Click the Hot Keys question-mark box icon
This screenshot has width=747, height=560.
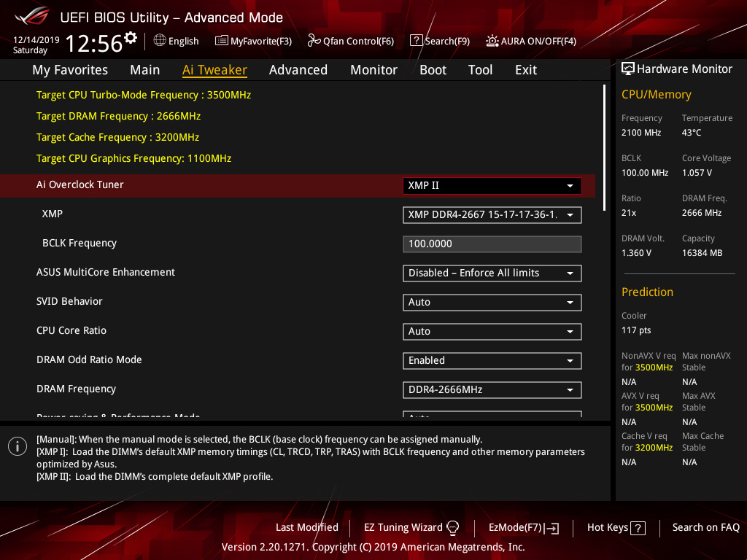point(638,528)
